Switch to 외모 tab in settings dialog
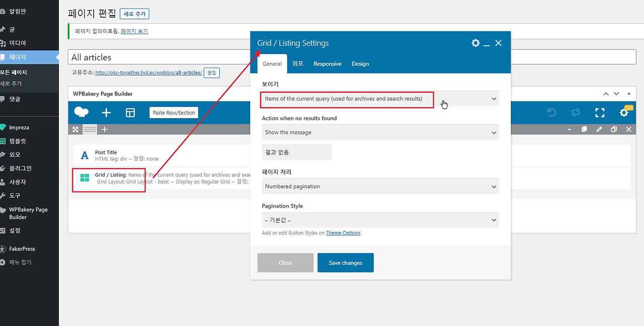 click(x=298, y=64)
